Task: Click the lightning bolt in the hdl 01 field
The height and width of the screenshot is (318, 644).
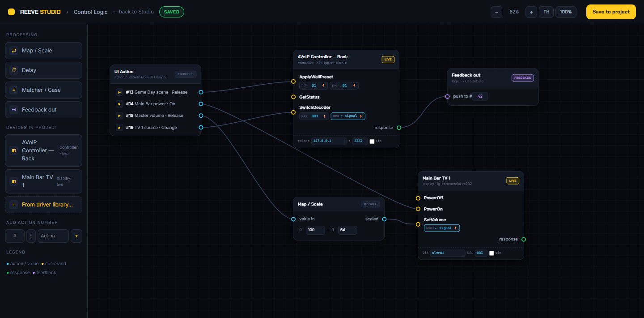Action: point(323,86)
